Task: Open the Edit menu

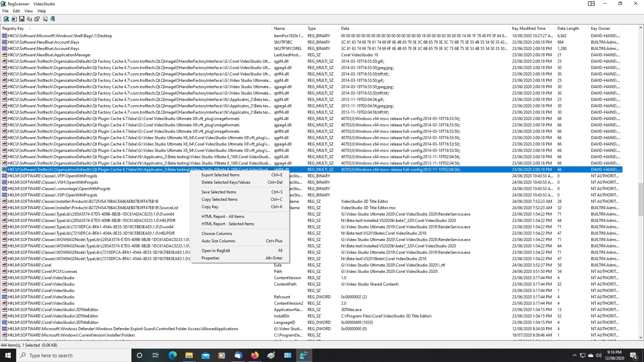Action: click(16, 11)
